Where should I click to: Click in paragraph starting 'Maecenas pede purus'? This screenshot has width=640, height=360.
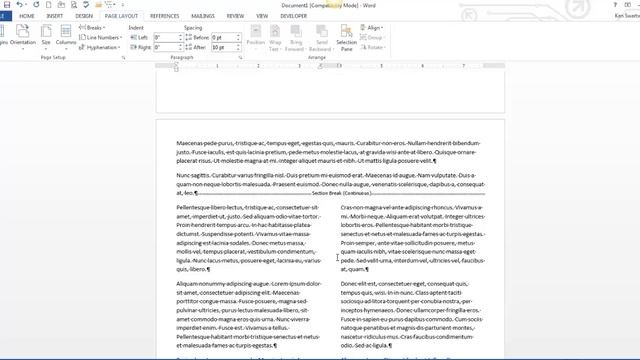point(329,152)
